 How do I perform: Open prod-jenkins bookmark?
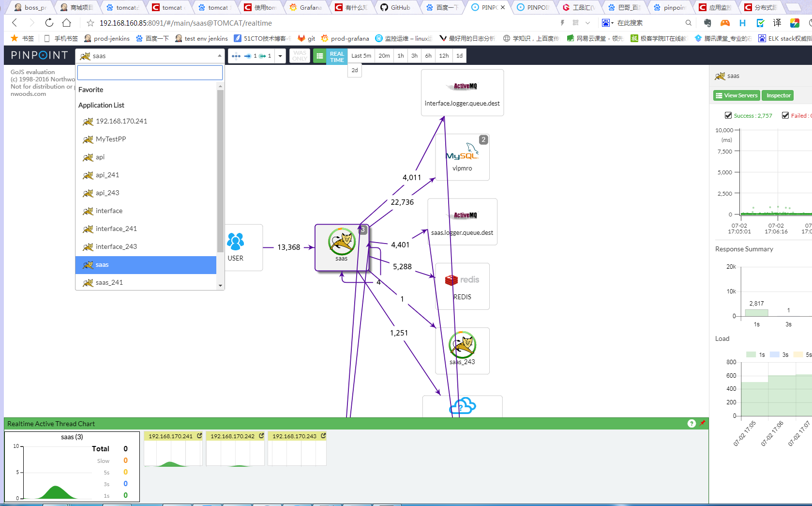107,38
